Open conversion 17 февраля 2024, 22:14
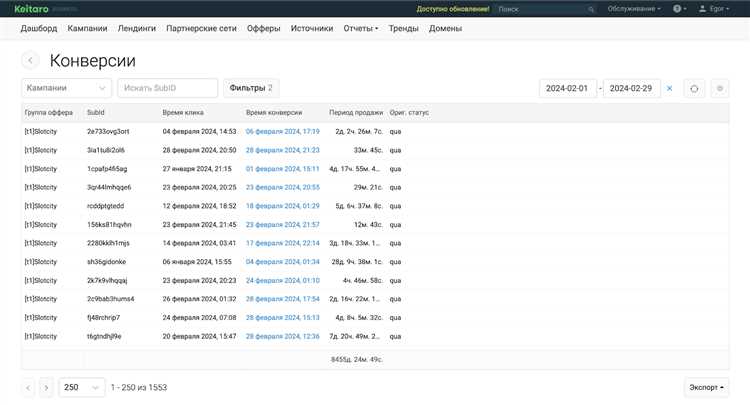 point(283,243)
